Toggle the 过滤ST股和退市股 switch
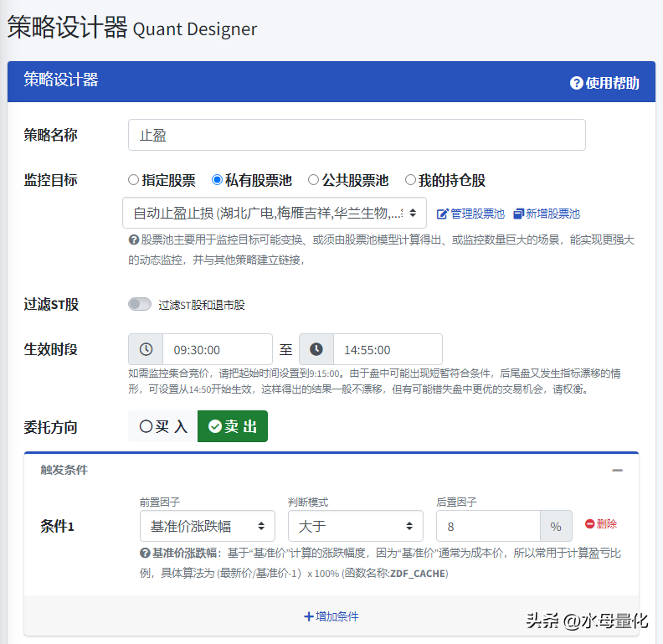 click(x=140, y=304)
